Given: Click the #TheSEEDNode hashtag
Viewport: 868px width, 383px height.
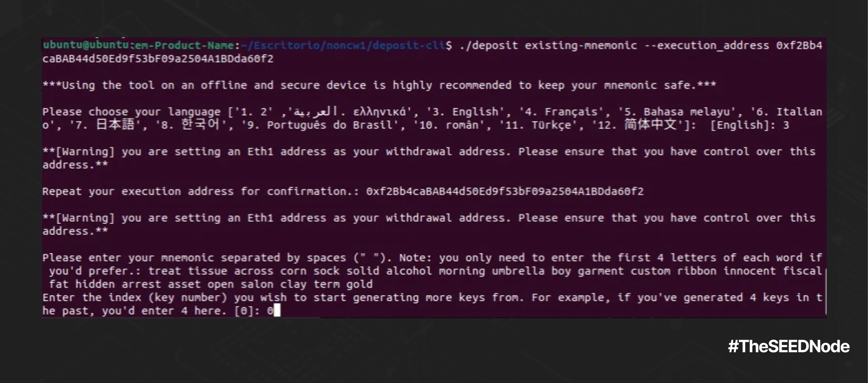Looking at the screenshot, I should pyautogui.click(x=789, y=346).
